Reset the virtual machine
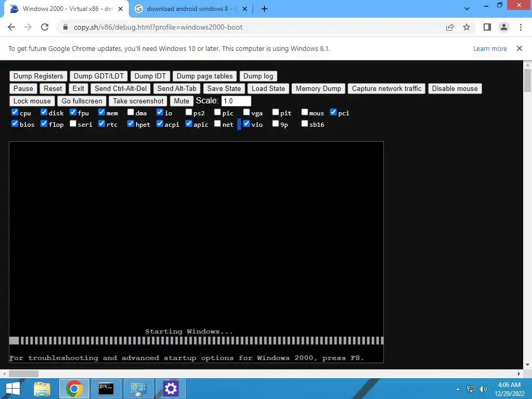The height and width of the screenshot is (399, 532). click(52, 88)
